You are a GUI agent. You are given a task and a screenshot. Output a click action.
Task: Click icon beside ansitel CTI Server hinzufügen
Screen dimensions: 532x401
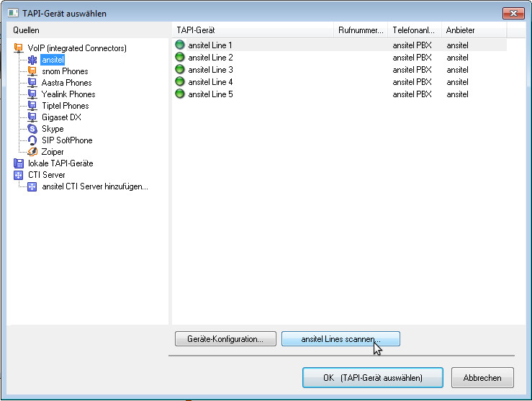pos(32,186)
